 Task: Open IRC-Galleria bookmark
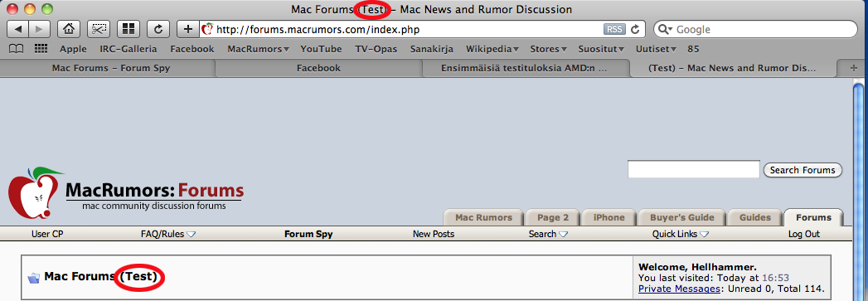(x=129, y=49)
